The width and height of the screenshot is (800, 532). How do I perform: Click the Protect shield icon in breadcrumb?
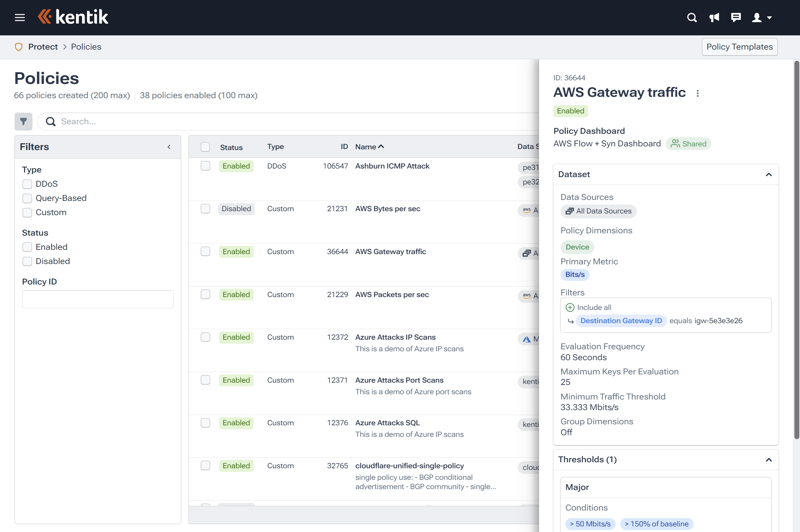[x=18, y=47]
